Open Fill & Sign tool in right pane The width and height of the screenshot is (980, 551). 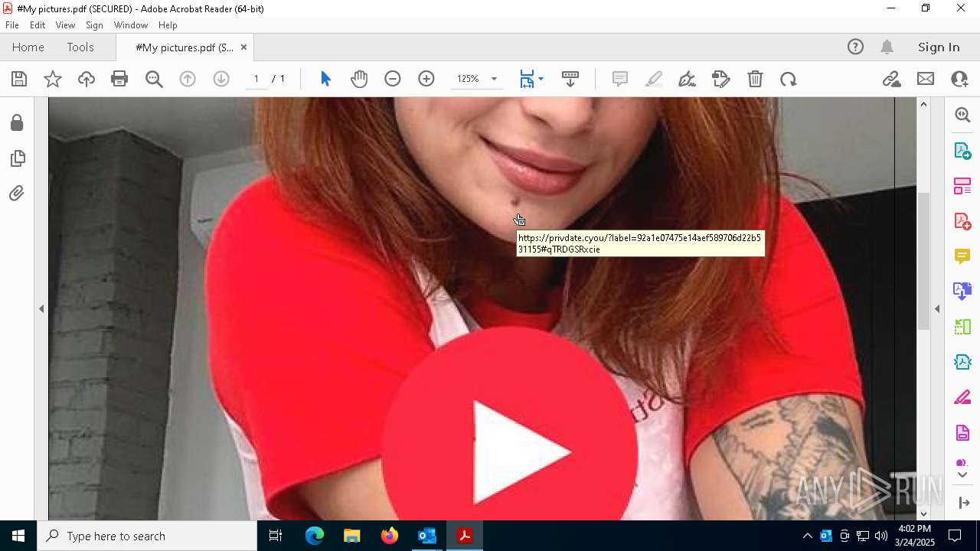pyautogui.click(x=962, y=398)
